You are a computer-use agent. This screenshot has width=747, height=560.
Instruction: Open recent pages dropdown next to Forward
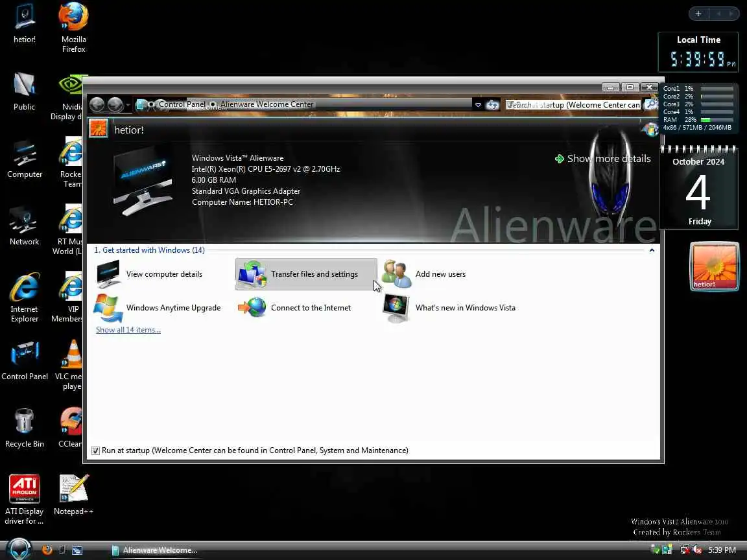tap(128, 105)
